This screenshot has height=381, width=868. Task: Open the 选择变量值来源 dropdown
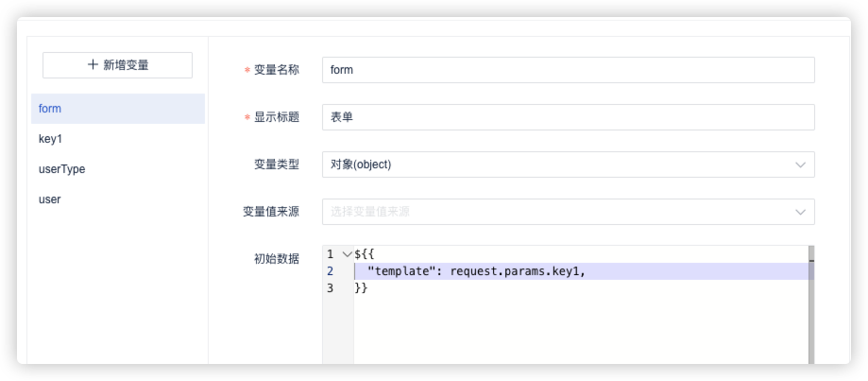(557, 212)
